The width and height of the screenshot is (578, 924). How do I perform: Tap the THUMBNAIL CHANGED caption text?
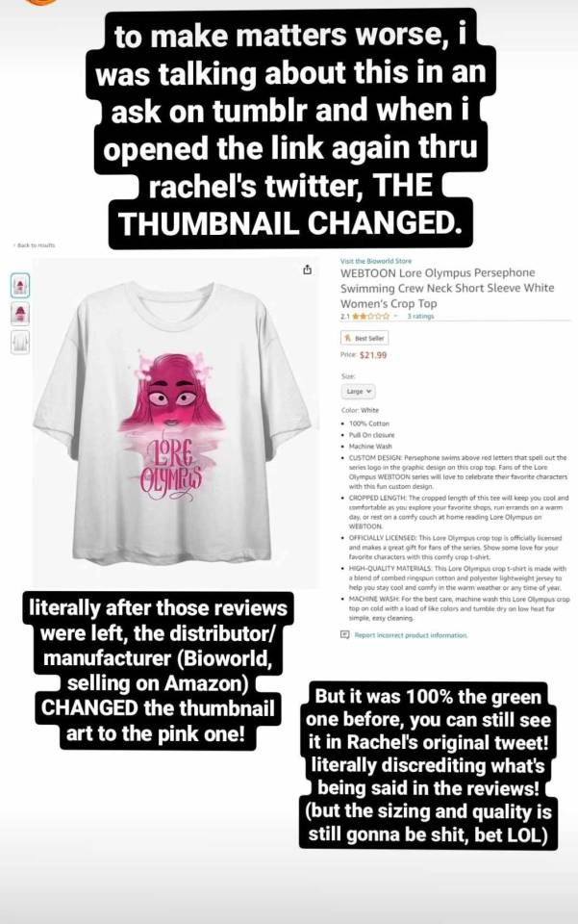click(289, 224)
